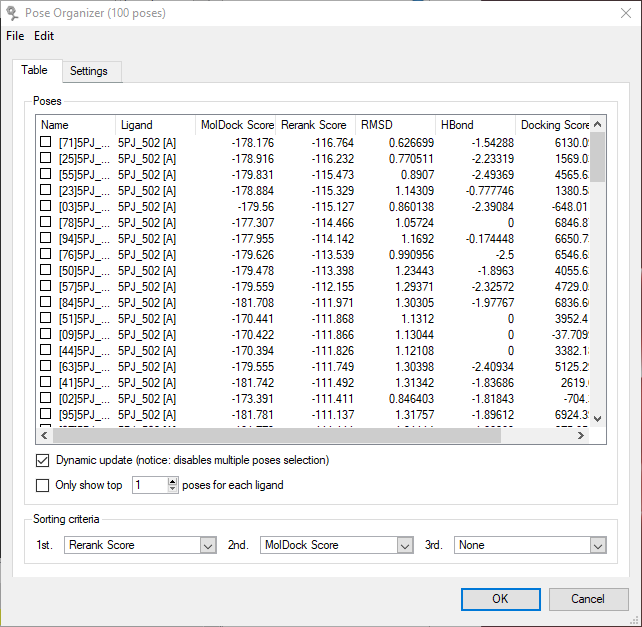Select HBond value -2.40934

pos(493,367)
